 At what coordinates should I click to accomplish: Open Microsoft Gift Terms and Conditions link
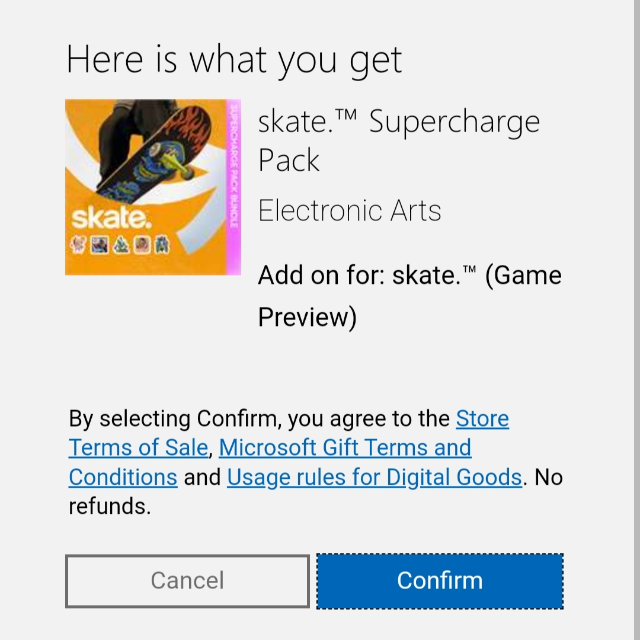coord(345,448)
